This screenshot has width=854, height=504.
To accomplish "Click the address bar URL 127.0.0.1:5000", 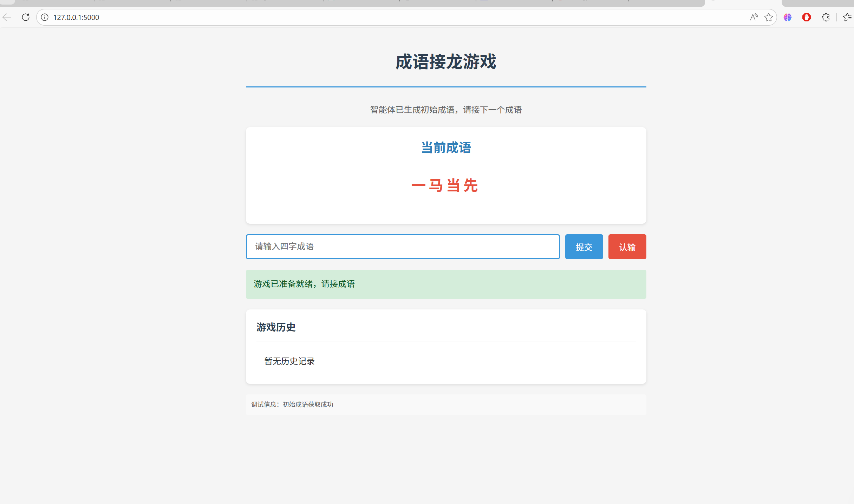I will pyautogui.click(x=76, y=18).
